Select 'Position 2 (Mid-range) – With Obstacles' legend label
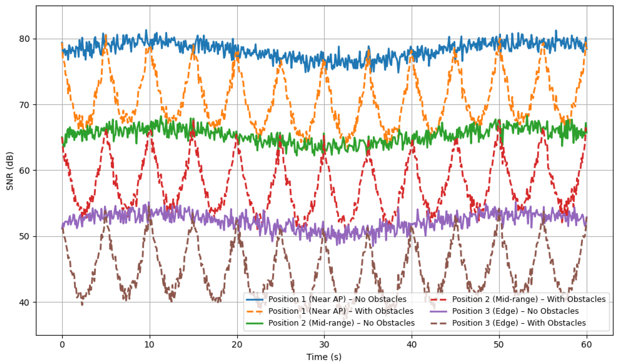 click(x=529, y=299)
